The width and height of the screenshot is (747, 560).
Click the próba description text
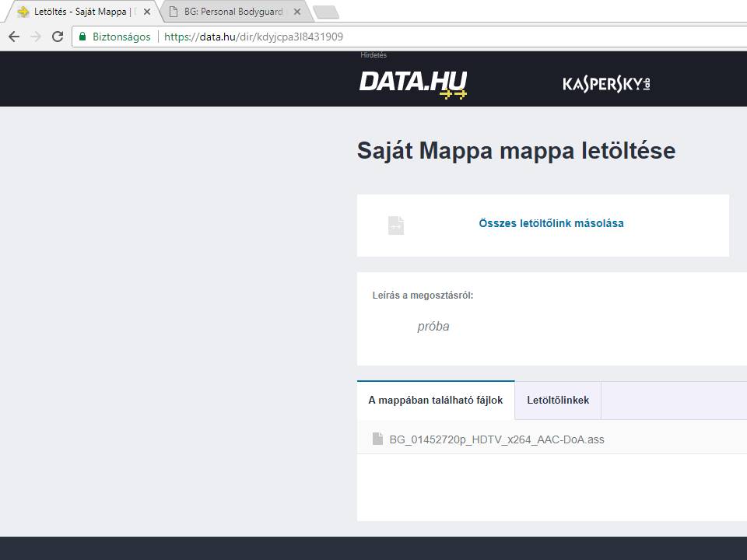pos(433,327)
